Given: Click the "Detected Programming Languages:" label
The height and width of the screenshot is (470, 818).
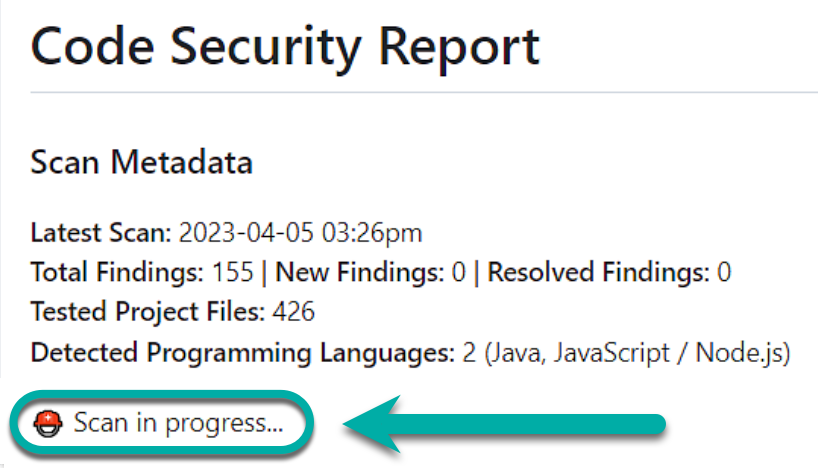Looking at the screenshot, I should tap(237, 353).
